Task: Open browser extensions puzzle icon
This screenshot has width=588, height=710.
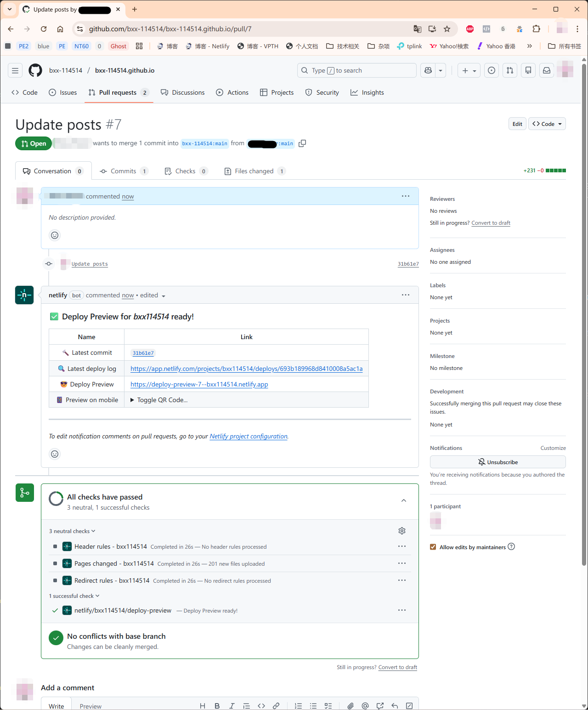Action: point(536,29)
